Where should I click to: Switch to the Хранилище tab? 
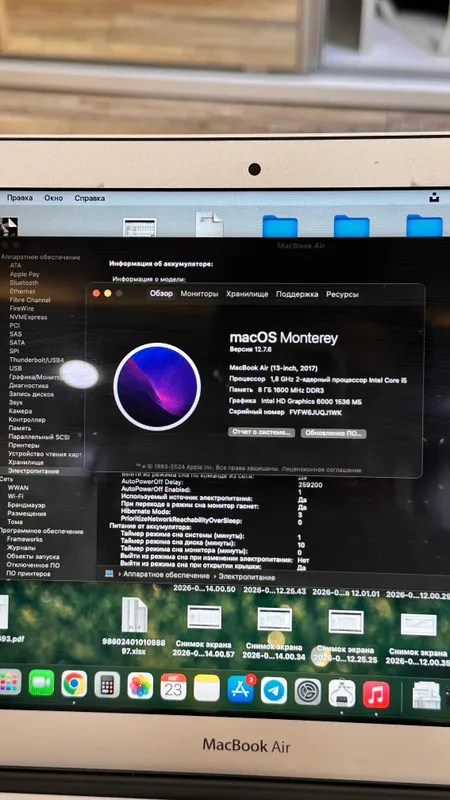point(247,294)
